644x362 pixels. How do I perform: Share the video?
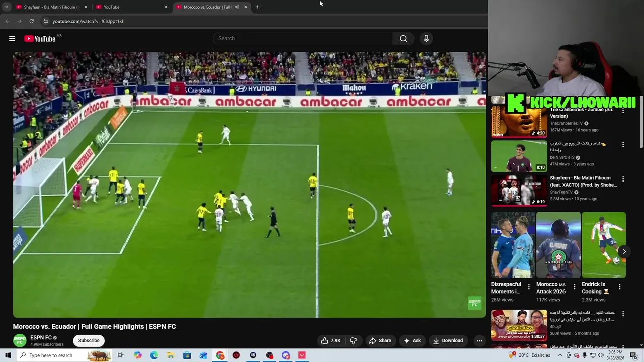(x=380, y=340)
